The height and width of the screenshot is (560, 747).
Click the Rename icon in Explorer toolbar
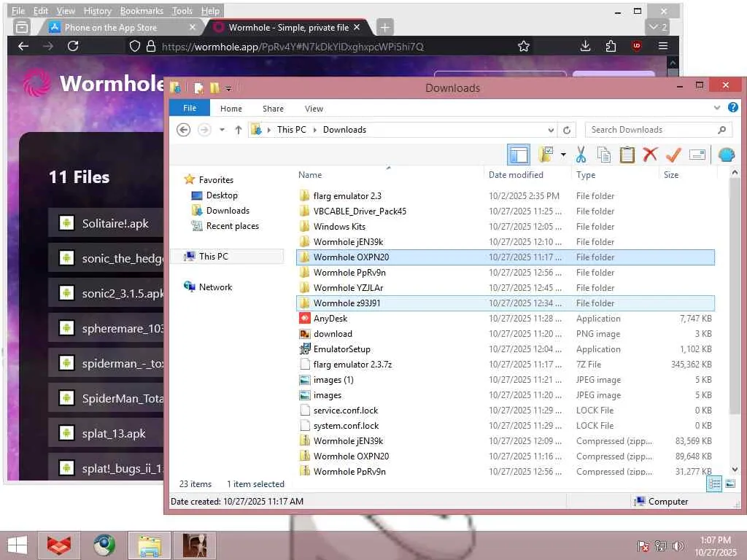point(697,155)
